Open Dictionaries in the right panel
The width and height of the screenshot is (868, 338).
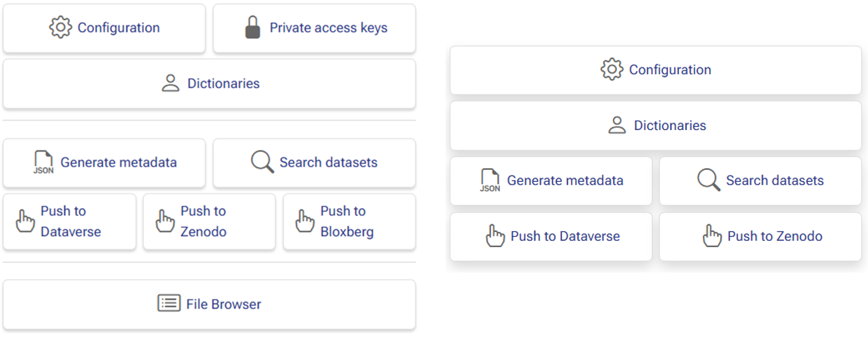pyautogui.click(x=655, y=126)
